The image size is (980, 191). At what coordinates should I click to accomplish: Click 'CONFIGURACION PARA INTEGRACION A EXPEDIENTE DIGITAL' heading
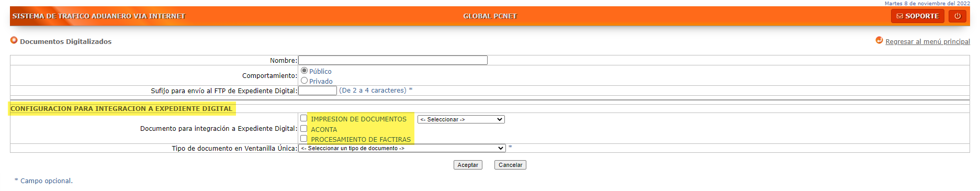pos(121,109)
